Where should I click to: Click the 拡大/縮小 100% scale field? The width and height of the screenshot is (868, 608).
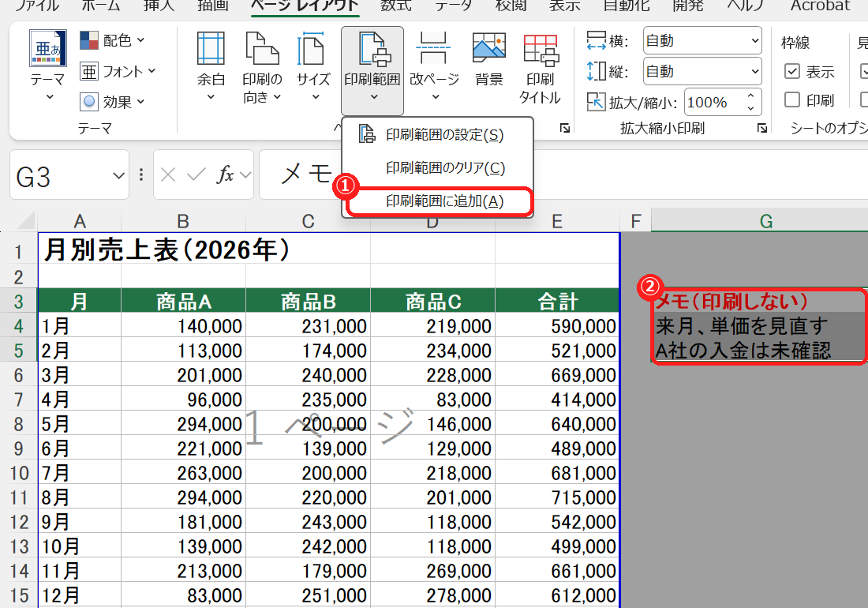pyautogui.click(x=713, y=103)
